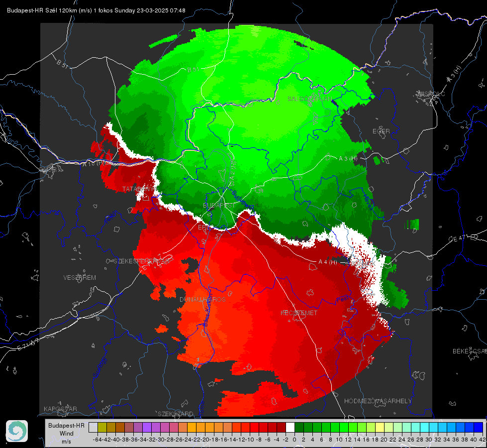Click the KAPOSVÁR city label
487x448 pixels.
pos(60,409)
